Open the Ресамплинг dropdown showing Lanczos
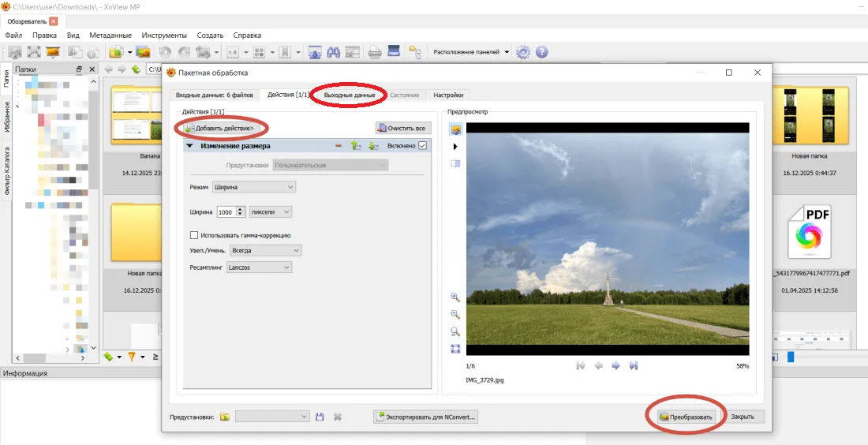The height and width of the screenshot is (445, 868). pos(259,267)
